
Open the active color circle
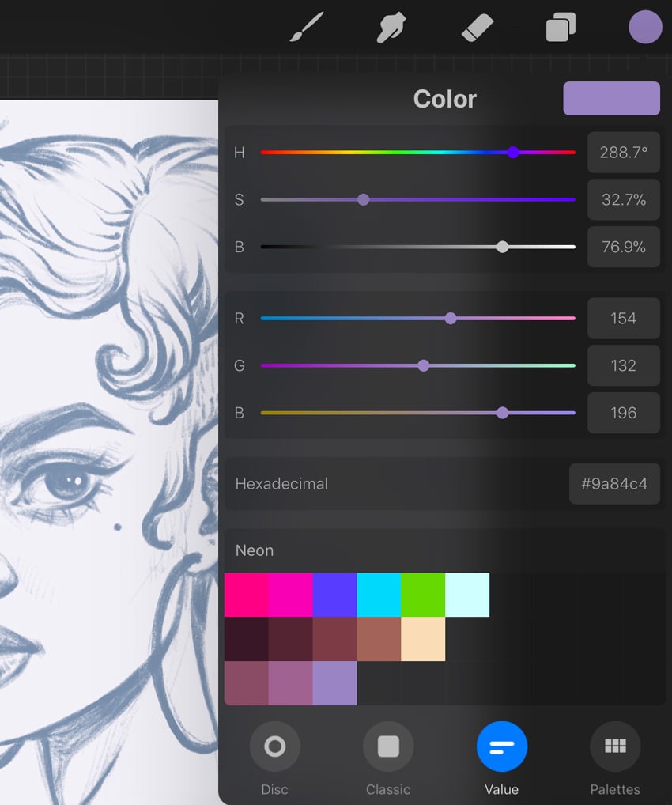(645, 26)
